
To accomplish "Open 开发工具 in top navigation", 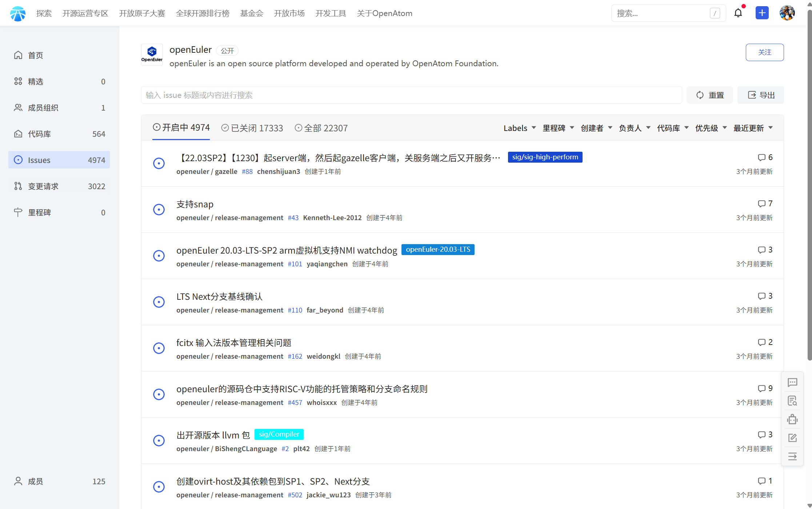I will [331, 13].
